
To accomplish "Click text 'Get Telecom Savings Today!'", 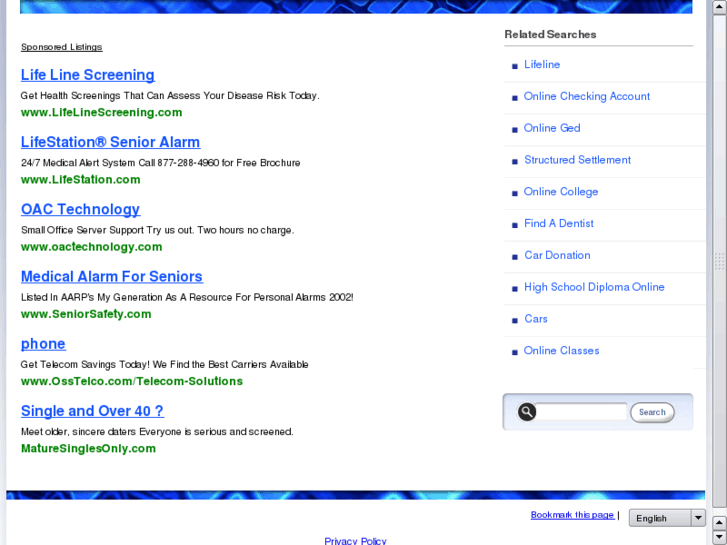I will [85, 365].
